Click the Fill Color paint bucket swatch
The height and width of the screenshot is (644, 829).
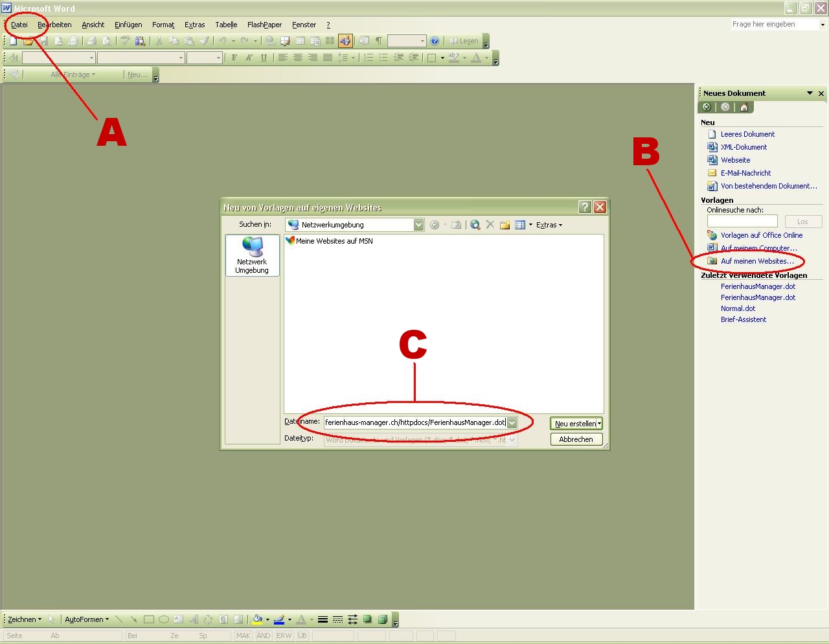[x=257, y=619]
